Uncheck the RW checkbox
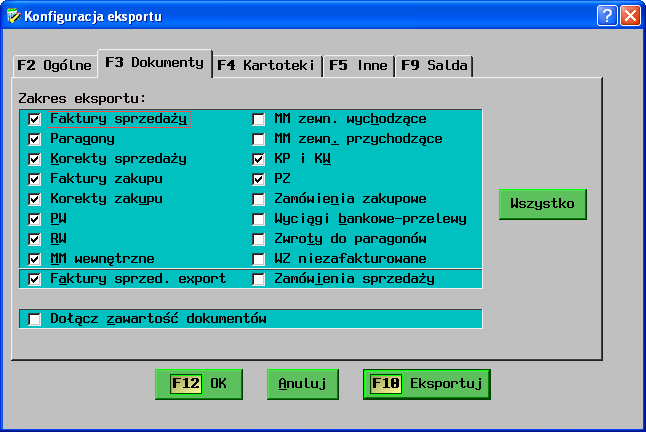The image size is (646, 432). [x=34, y=239]
